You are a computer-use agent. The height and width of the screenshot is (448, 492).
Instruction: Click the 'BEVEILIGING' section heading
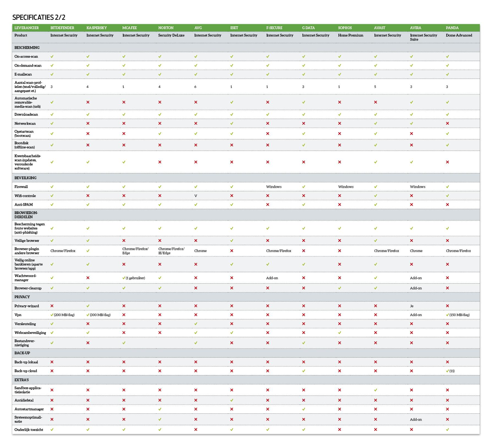pyautogui.click(x=26, y=178)
